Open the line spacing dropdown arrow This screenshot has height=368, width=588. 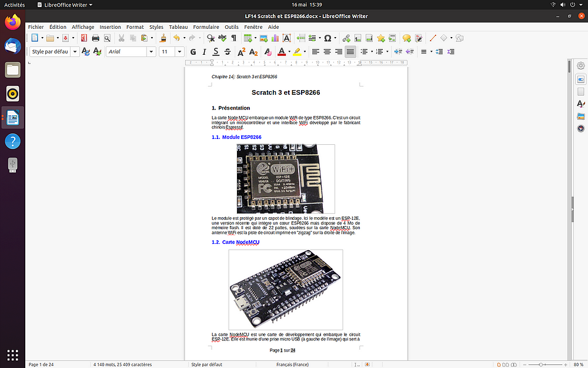click(x=431, y=51)
